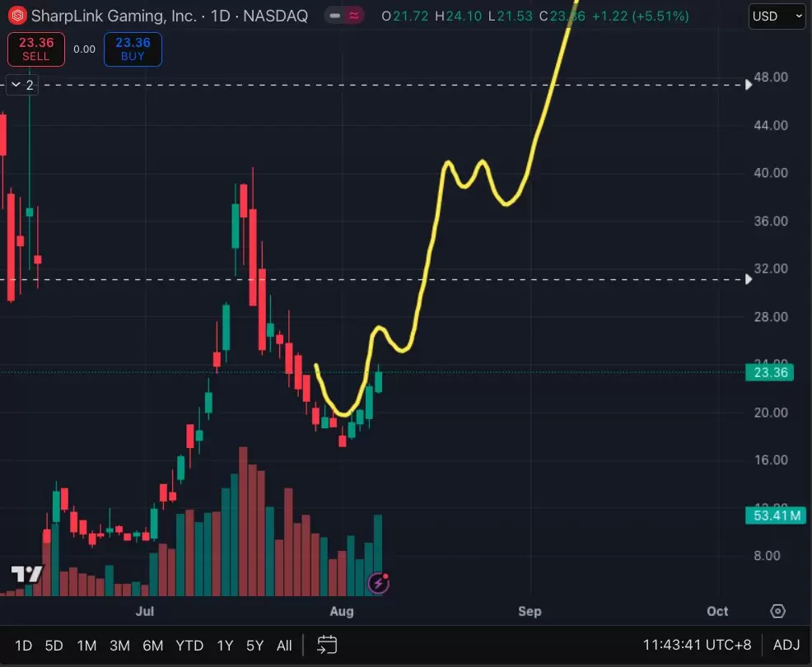Select the All time range
The height and width of the screenshot is (667, 812).
coord(284,646)
